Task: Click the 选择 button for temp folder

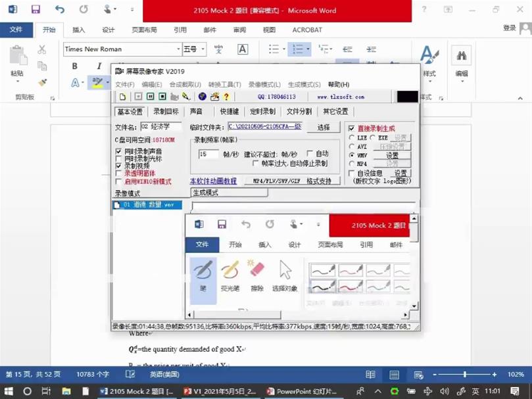Action: pos(324,128)
